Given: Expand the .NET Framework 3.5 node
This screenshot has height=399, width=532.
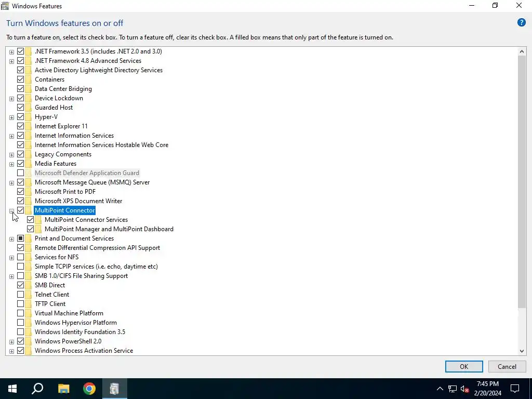Looking at the screenshot, I should (11, 52).
